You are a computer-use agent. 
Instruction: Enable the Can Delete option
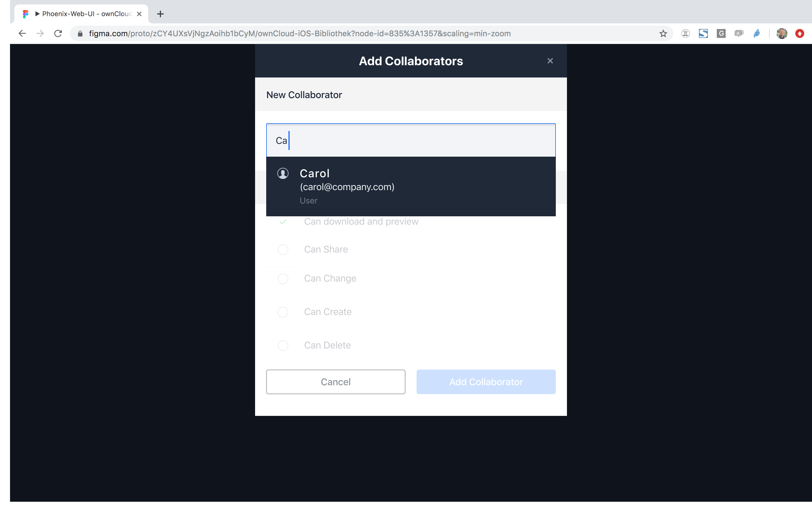[x=283, y=346]
